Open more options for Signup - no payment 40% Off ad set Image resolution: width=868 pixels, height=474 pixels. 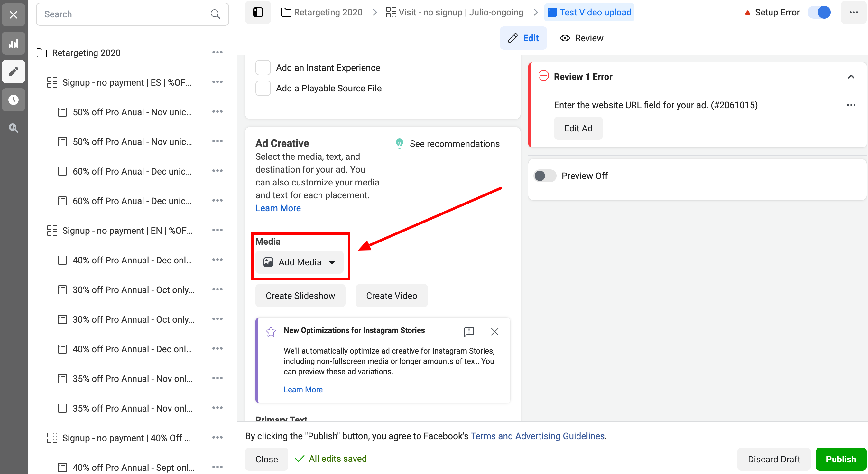217,438
